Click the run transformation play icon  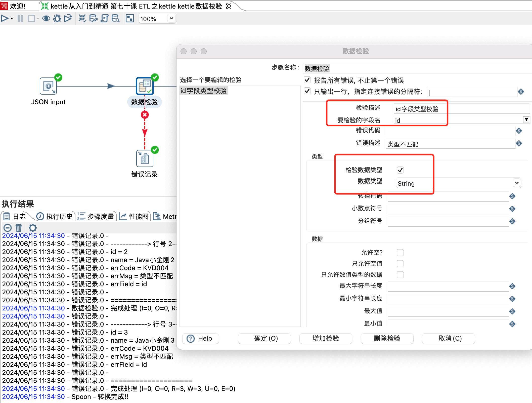[5, 18]
